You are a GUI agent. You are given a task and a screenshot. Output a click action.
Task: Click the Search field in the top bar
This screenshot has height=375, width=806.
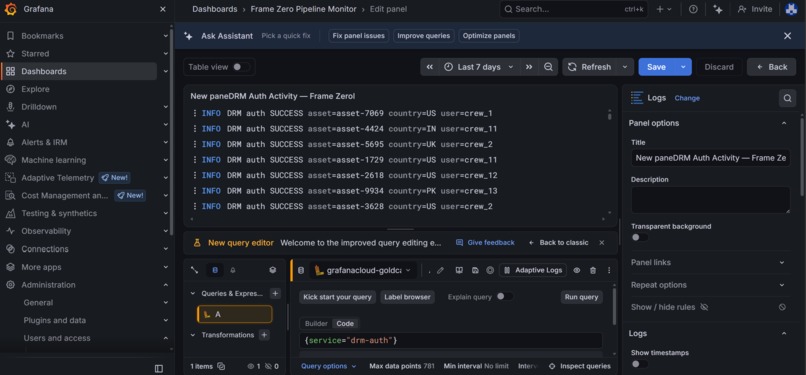tap(573, 9)
